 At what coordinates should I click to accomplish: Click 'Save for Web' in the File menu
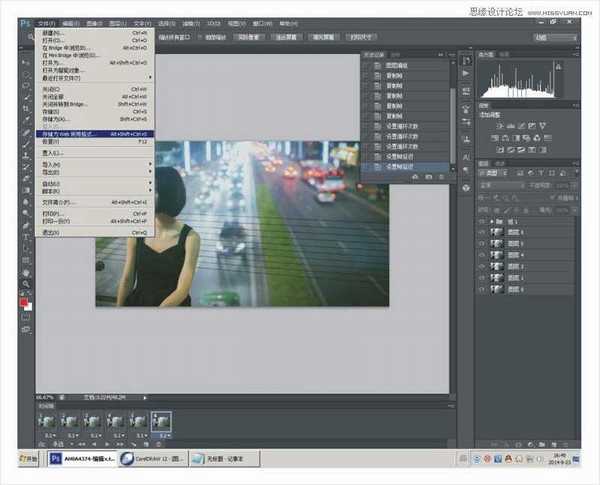pos(72,132)
